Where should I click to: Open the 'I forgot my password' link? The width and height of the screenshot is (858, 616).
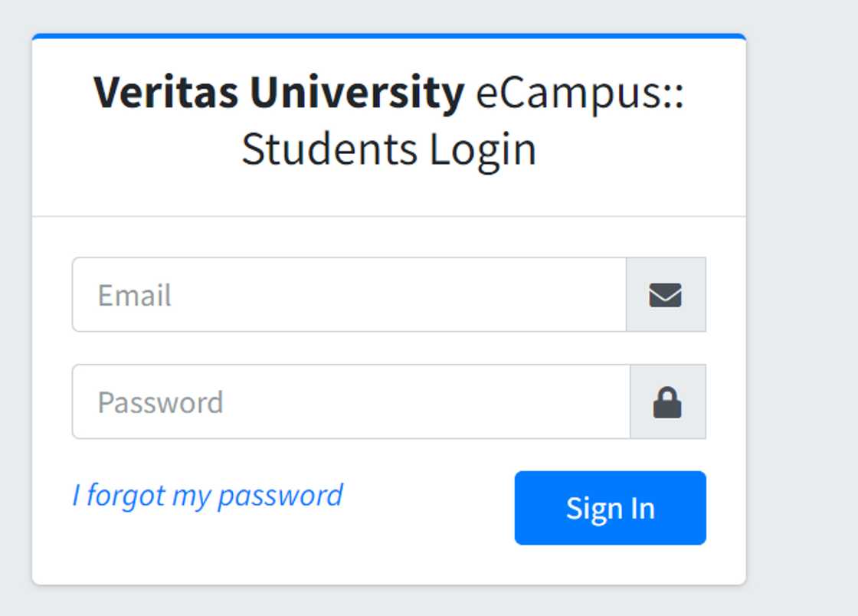coord(208,496)
